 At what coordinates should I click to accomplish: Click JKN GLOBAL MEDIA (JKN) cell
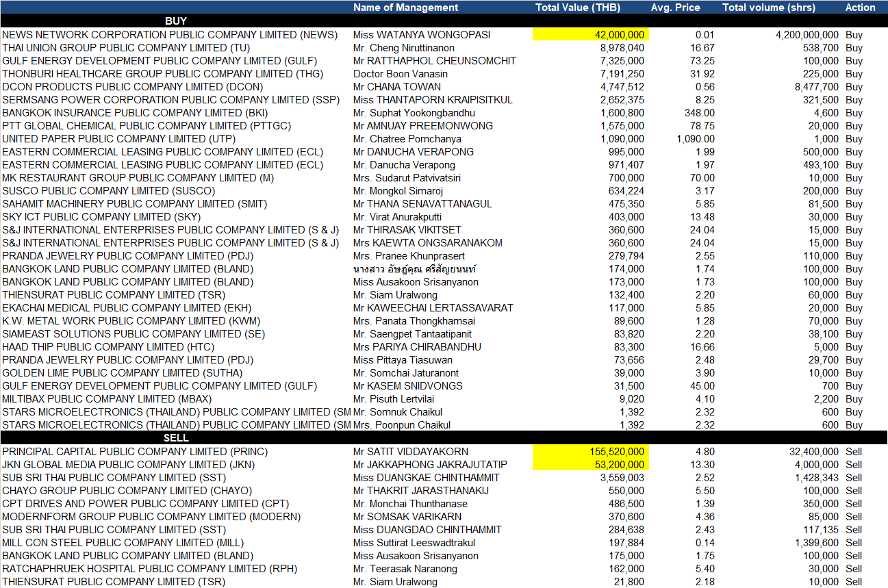click(x=129, y=465)
